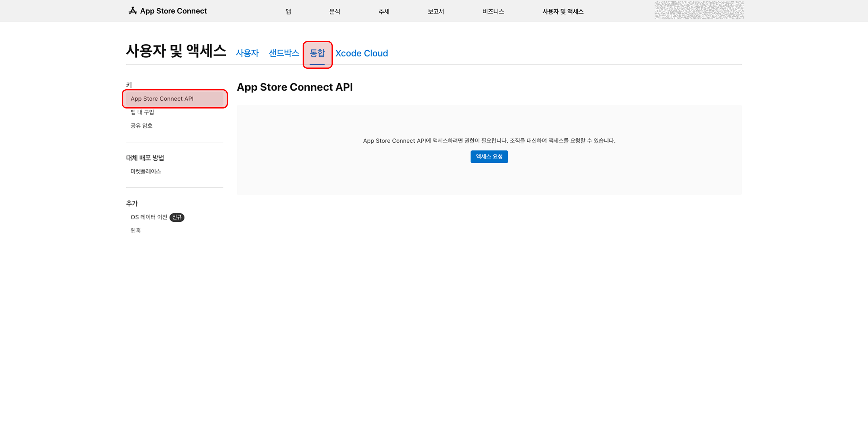Click the 신규 badge next to OS 데이터 이전

(177, 217)
